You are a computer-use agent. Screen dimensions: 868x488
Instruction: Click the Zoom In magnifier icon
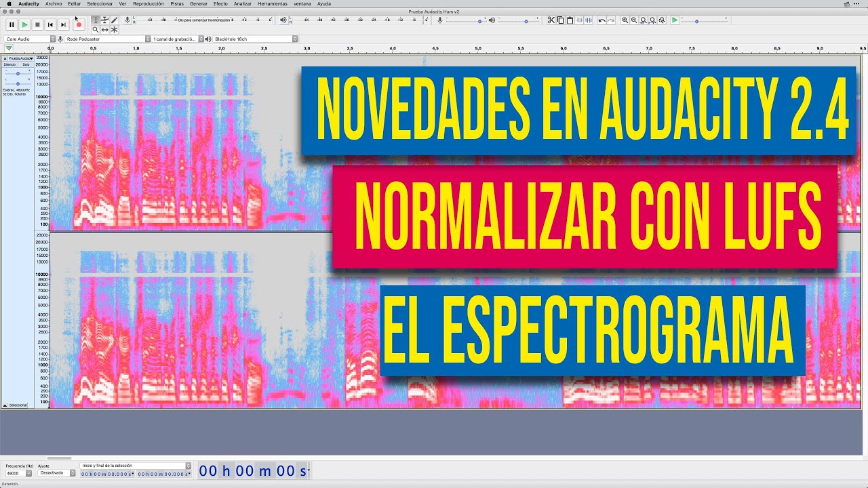(625, 20)
